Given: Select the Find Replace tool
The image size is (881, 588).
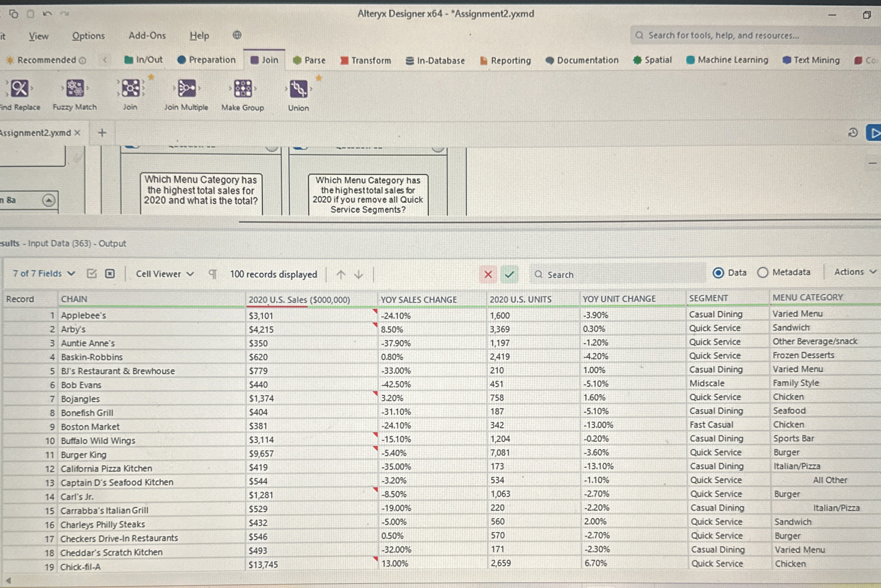Looking at the screenshot, I should 19,89.
